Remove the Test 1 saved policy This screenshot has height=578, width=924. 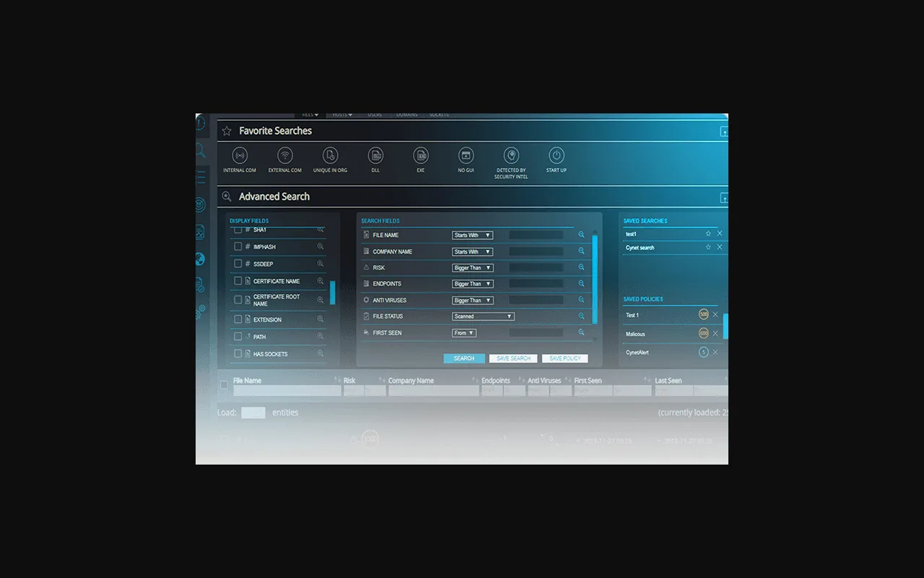tap(715, 315)
